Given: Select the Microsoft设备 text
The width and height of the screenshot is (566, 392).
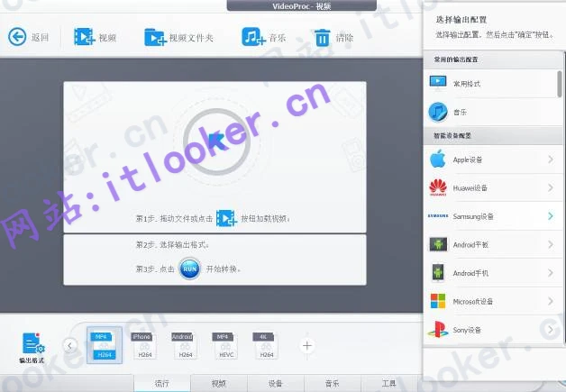Looking at the screenshot, I should (473, 301).
